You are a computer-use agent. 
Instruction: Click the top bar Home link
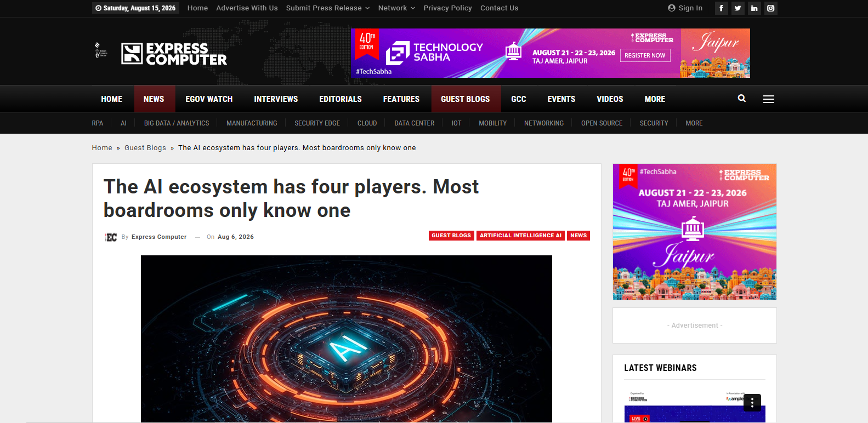tap(197, 8)
